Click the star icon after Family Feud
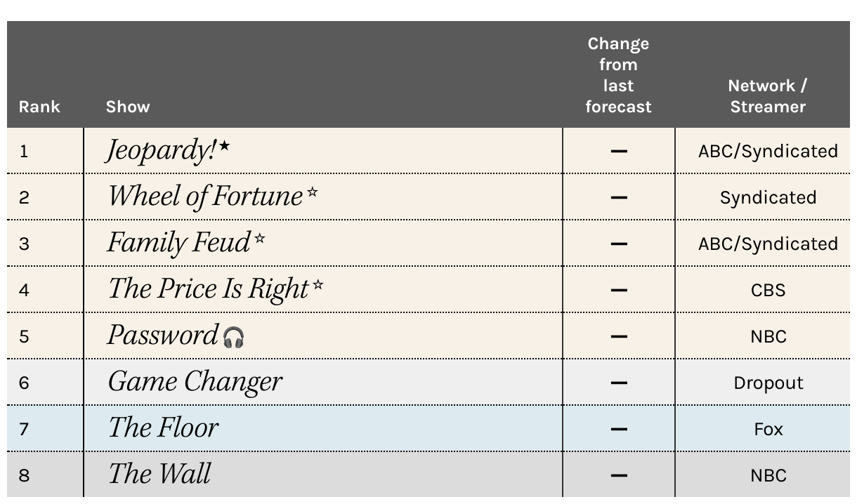The height and width of the screenshot is (504, 857). pyautogui.click(x=260, y=238)
